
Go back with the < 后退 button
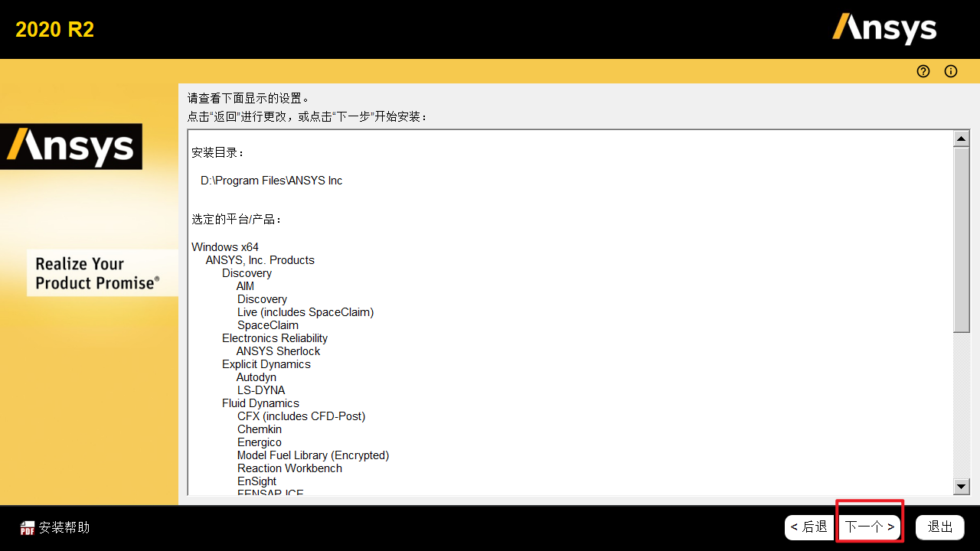pos(809,527)
